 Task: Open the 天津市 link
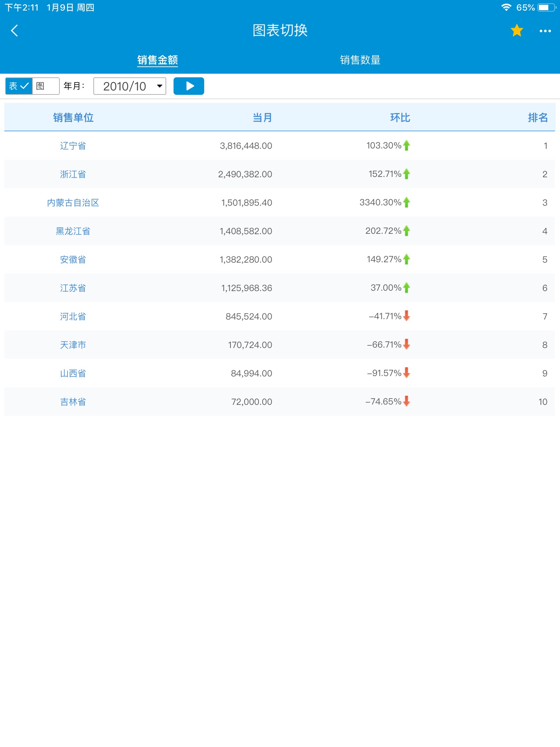click(73, 345)
